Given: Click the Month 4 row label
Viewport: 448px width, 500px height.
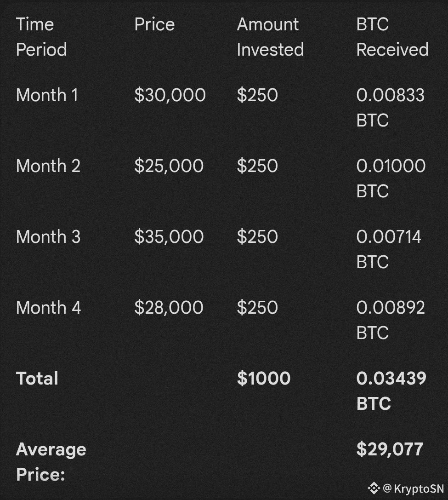Looking at the screenshot, I should [x=48, y=308].
